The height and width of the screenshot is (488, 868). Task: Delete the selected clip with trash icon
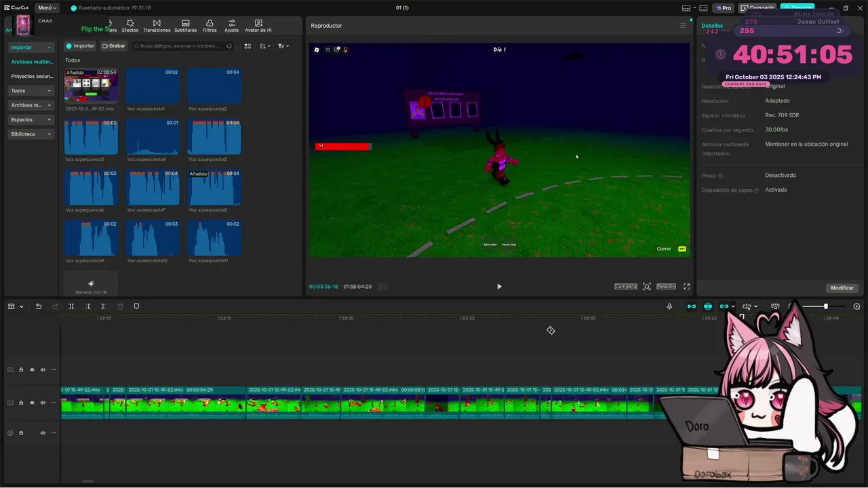click(120, 306)
